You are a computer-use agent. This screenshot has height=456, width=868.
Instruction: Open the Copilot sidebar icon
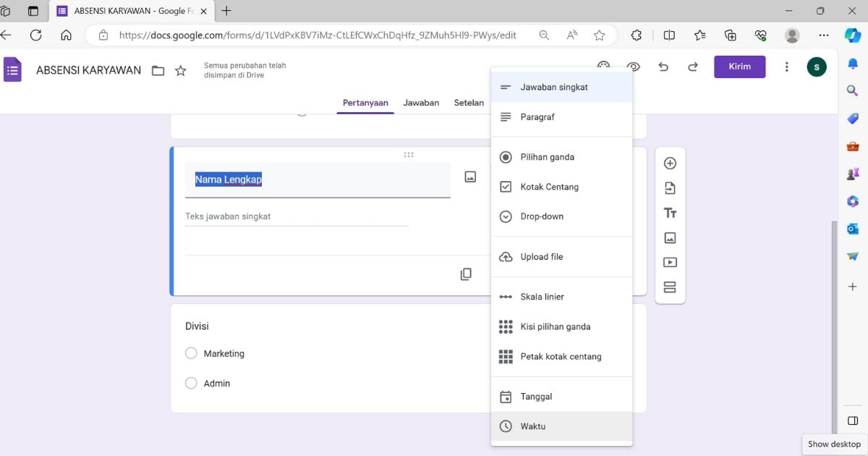tap(853, 35)
